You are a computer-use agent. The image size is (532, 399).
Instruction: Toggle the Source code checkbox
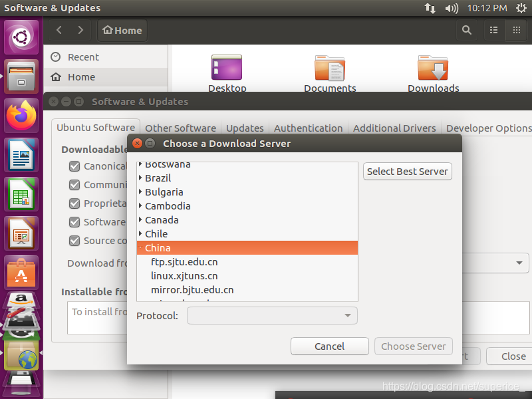74,241
